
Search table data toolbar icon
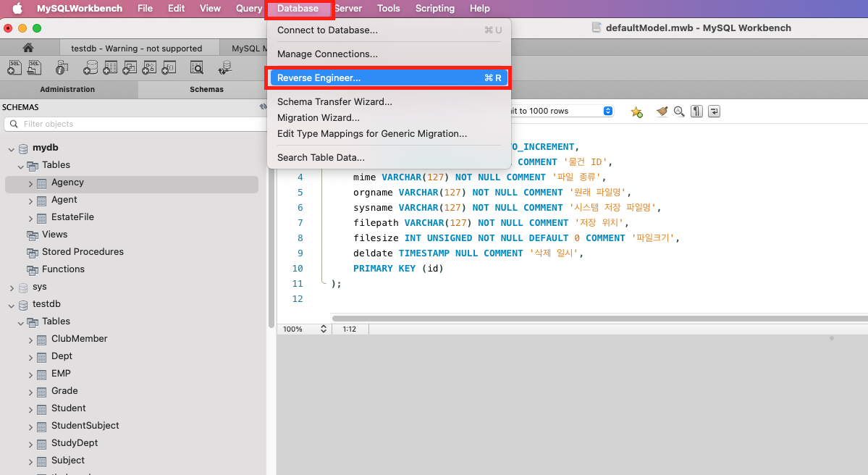coord(196,67)
